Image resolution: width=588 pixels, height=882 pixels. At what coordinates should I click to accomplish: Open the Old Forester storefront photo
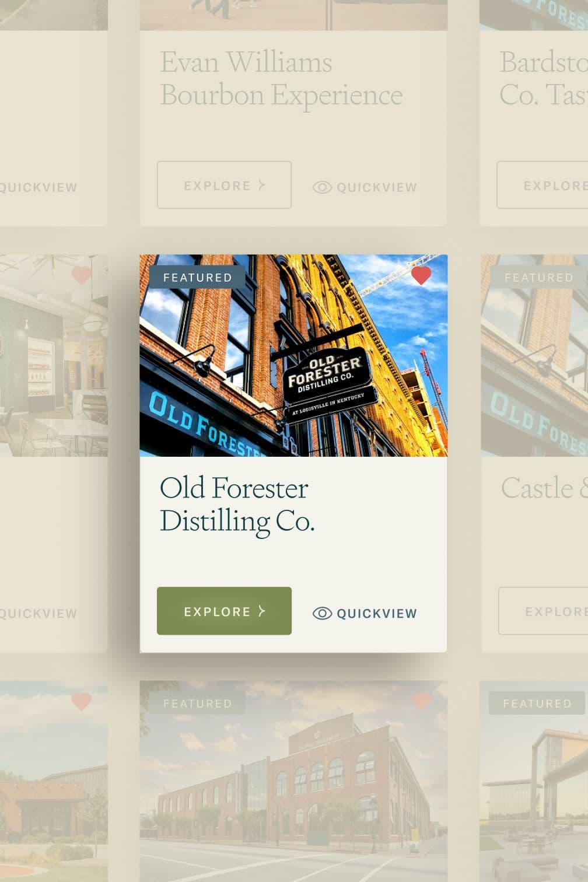[x=293, y=355]
